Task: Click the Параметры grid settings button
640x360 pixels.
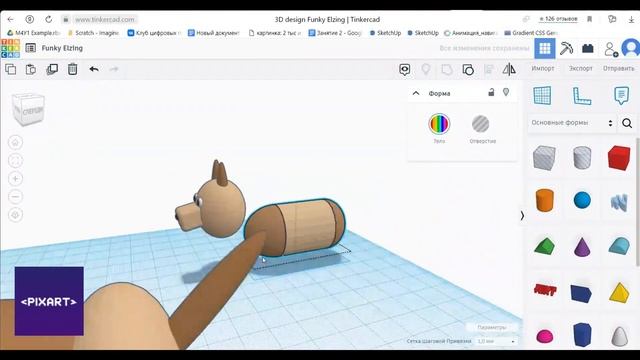Action: click(491, 327)
